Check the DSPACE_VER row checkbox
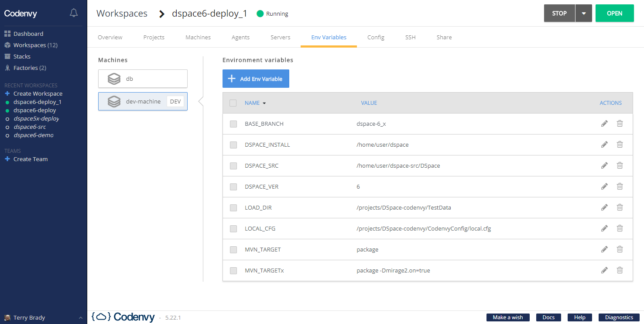The height and width of the screenshot is (324, 644). [x=233, y=187]
